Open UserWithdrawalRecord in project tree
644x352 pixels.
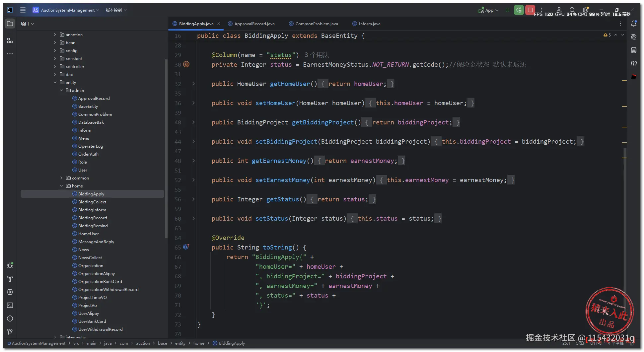tap(100, 329)
